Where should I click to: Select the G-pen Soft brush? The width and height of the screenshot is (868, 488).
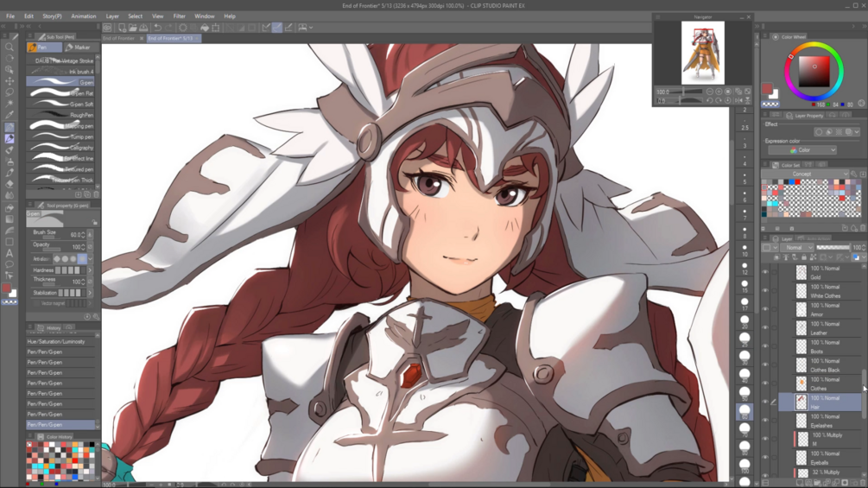(x=60, y=104)
